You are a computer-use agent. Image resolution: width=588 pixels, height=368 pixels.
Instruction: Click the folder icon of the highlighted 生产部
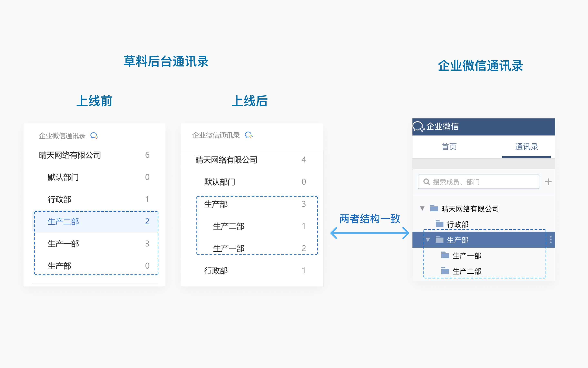439,239
